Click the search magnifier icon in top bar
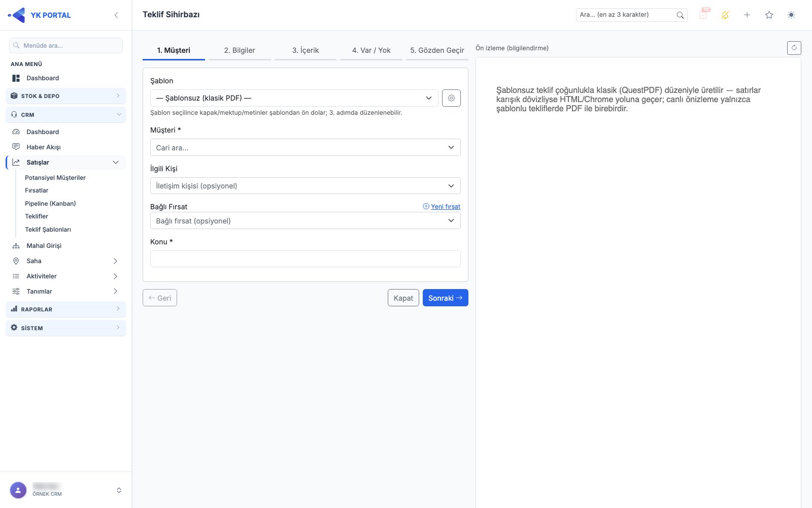The height and width of the screenshot is (508, 812). pyautogui.click(x=680, y=15)
